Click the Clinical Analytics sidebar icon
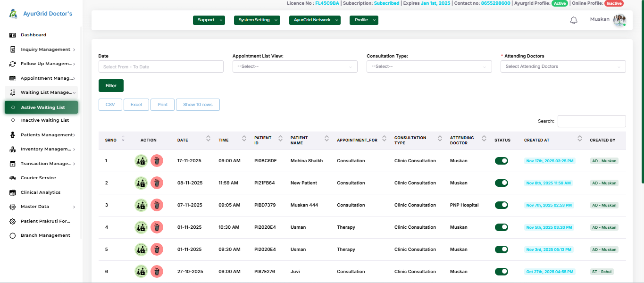The height and width of the screenshot is (283, 644). click(x=13, y=192)
